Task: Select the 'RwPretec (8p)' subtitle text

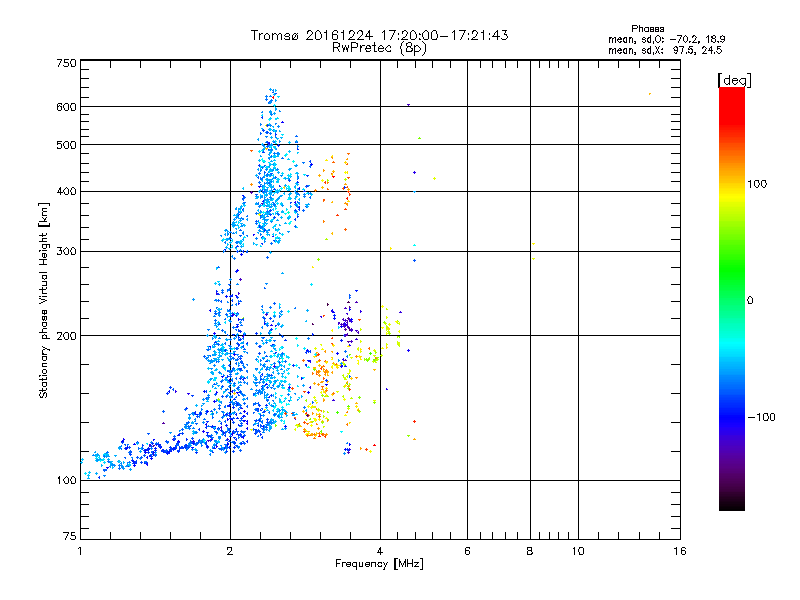Action: click(x=379, y=48)
